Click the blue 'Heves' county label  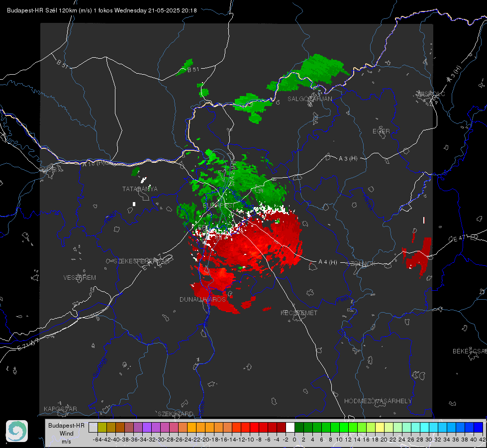pos(368,202)
